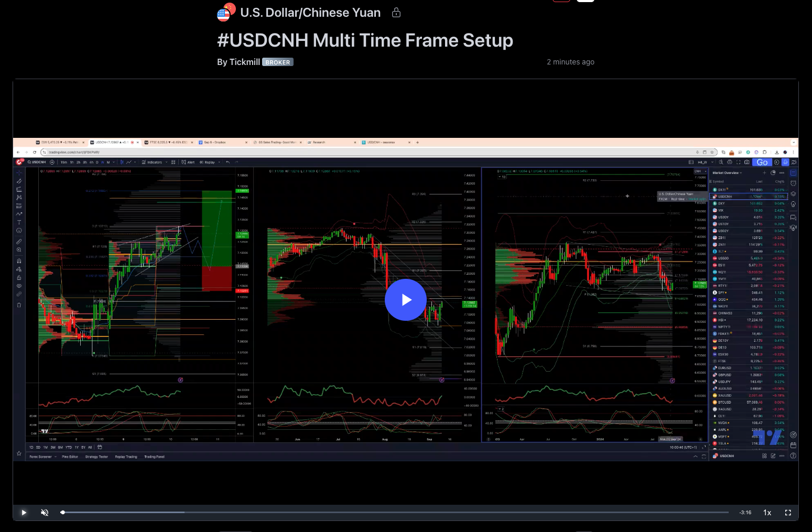Take a chart snapshot with the camera icon
This screenshot has width=812, height=532.
pos(746,162)
